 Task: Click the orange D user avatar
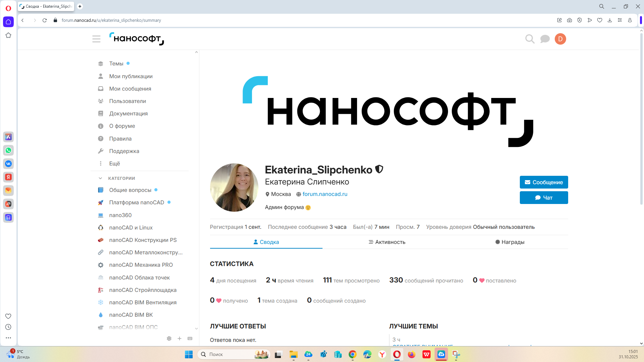click(560, 39)
